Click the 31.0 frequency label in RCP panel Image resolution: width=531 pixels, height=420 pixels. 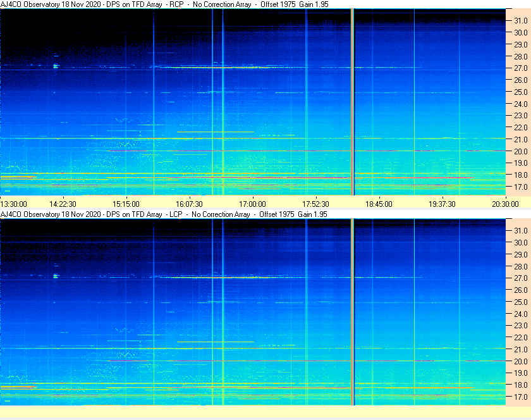pyautogui.click(x=520, y=21)
